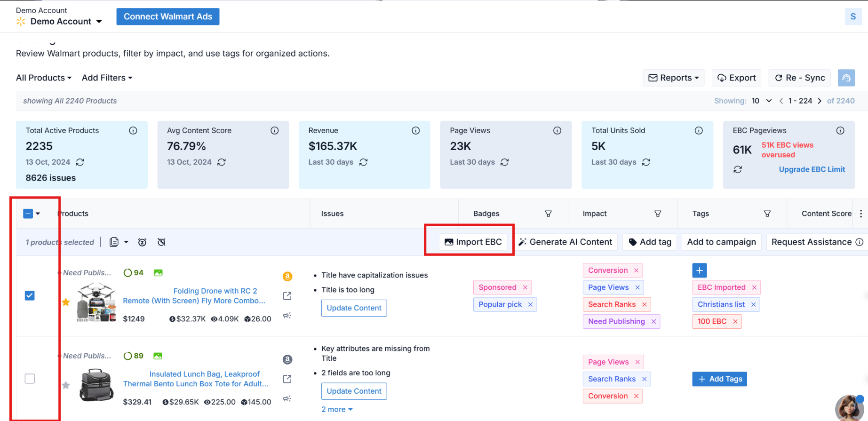This screenshot has width=868, height=421.
Task: Refresh Total Units Sold icon
Action: [646, 162]
